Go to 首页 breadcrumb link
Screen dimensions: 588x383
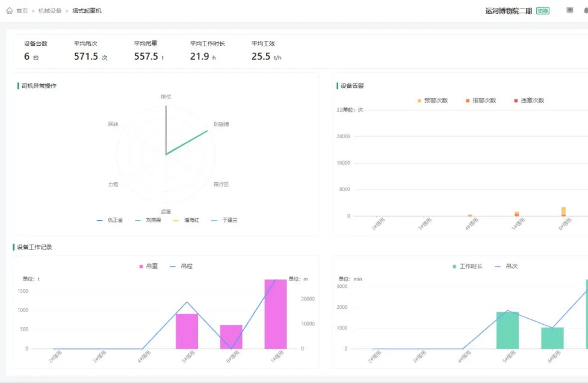click(x=22, y=11)
